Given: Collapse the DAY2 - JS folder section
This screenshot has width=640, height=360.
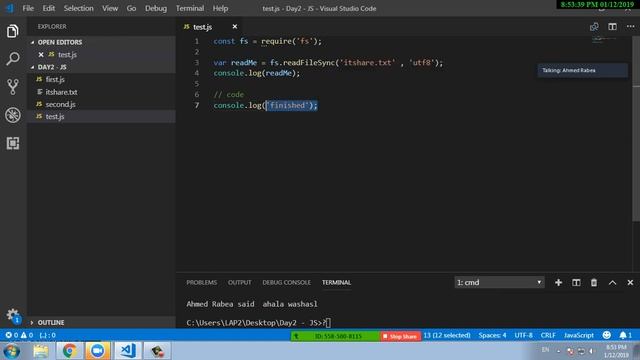Looking at the screenshot, I should point(101,67).
